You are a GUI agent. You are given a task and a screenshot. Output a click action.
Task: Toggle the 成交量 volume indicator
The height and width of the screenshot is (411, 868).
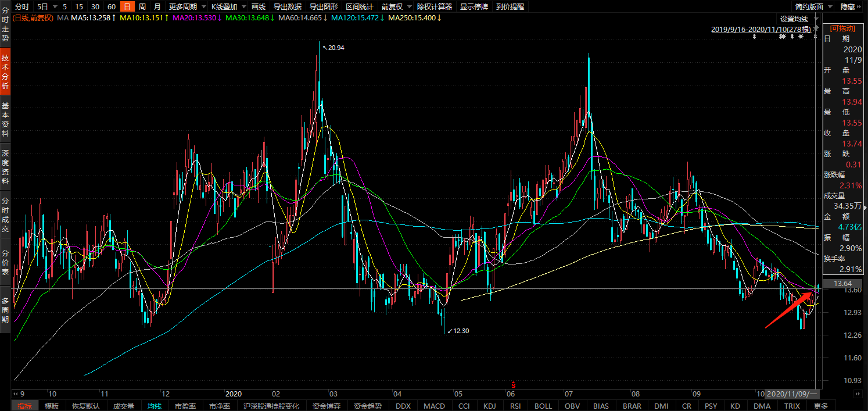tap(123, 406)
